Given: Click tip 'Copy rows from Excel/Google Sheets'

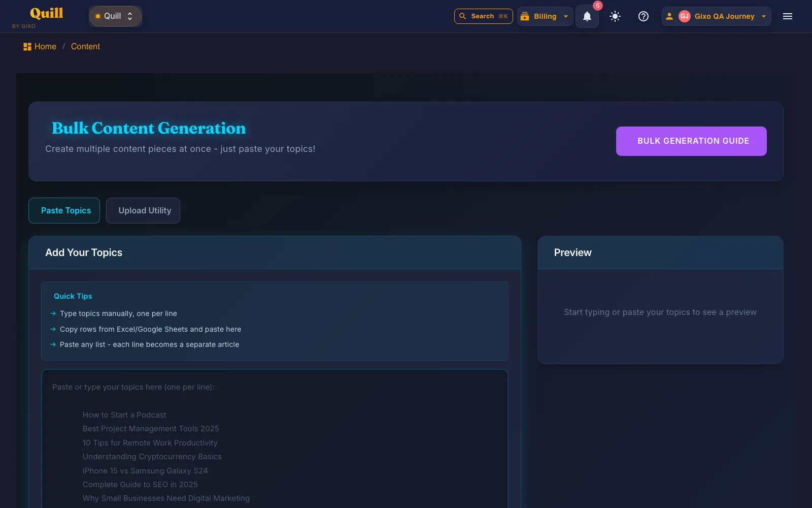Looking at the screenshot, I should click(x=150, y=329).
